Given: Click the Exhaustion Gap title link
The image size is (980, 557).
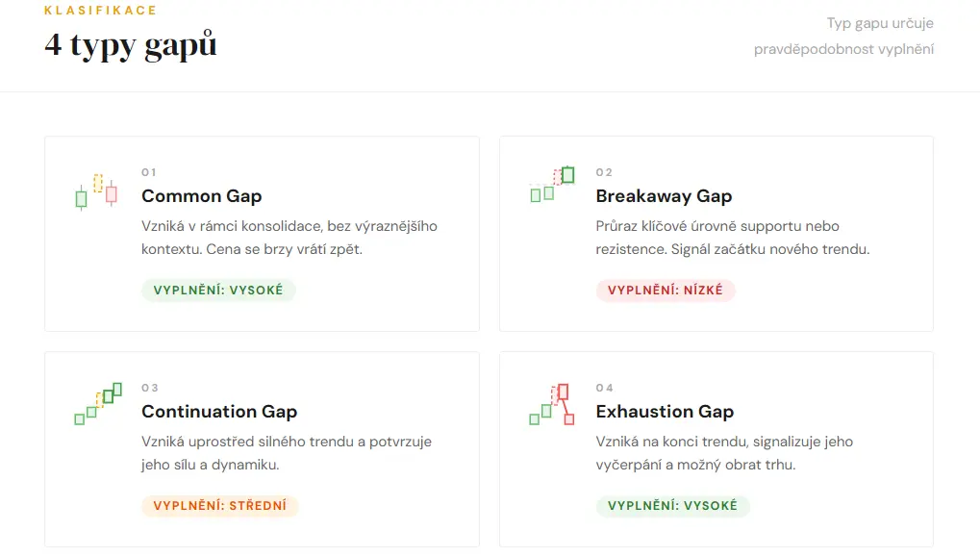Looking at the screenshot, I should pyautogui.click(x=665, y=411).
